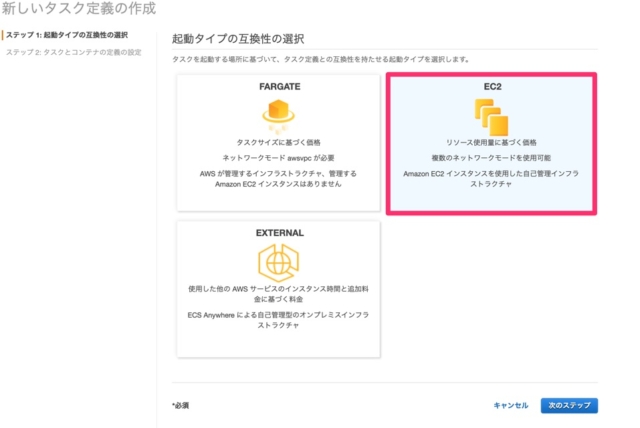This screenshot has height=428, width=640.
Task: Click the *必須 note
Action: (x=180, y=406)
